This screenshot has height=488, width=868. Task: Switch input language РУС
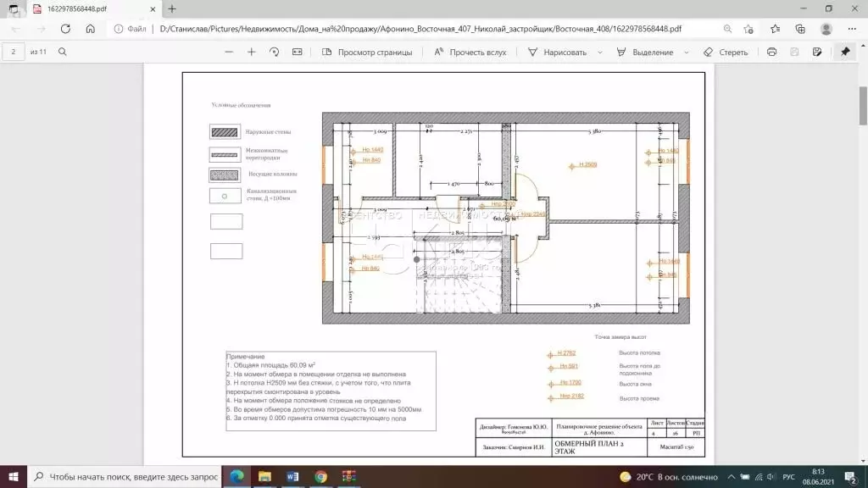coord(789,476)
